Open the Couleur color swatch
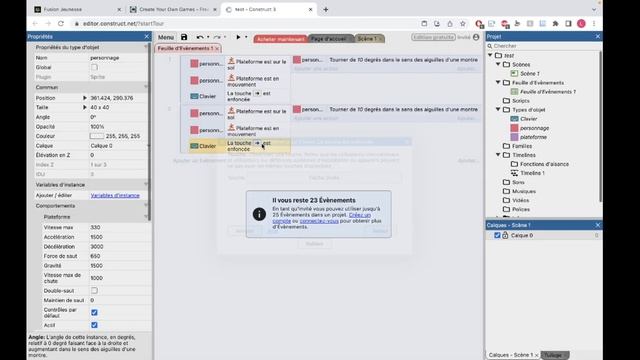 coord(97,136)
